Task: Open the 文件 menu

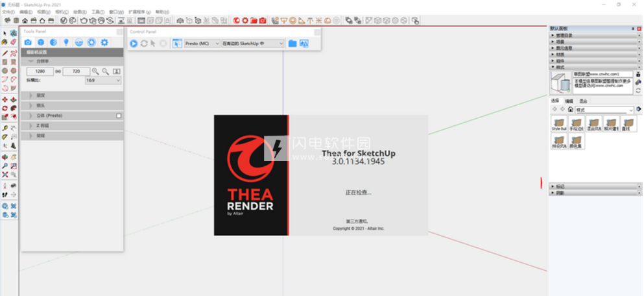Action: [x=8, y=12]
